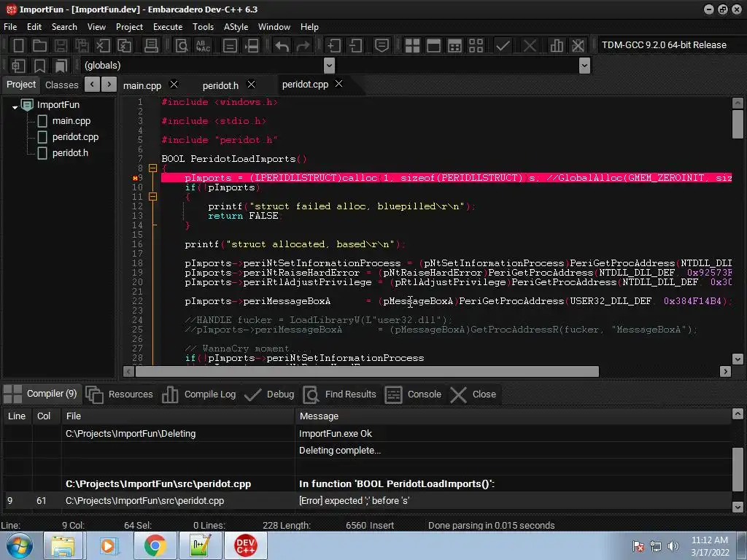Screen dimensions: 747x560
Task: Open Notepad++ from the taskbar
Action: 200,545
